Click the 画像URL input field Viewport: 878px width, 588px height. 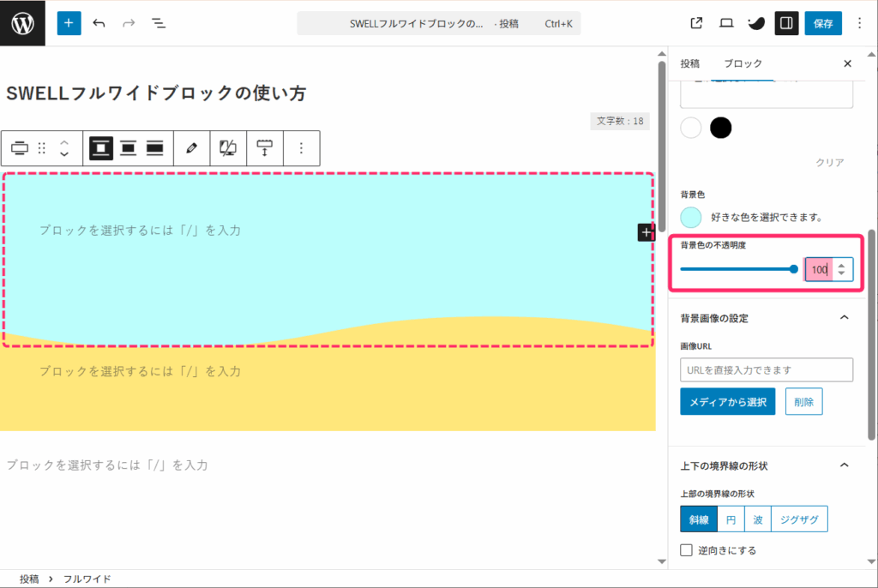[x=767, y=370]
